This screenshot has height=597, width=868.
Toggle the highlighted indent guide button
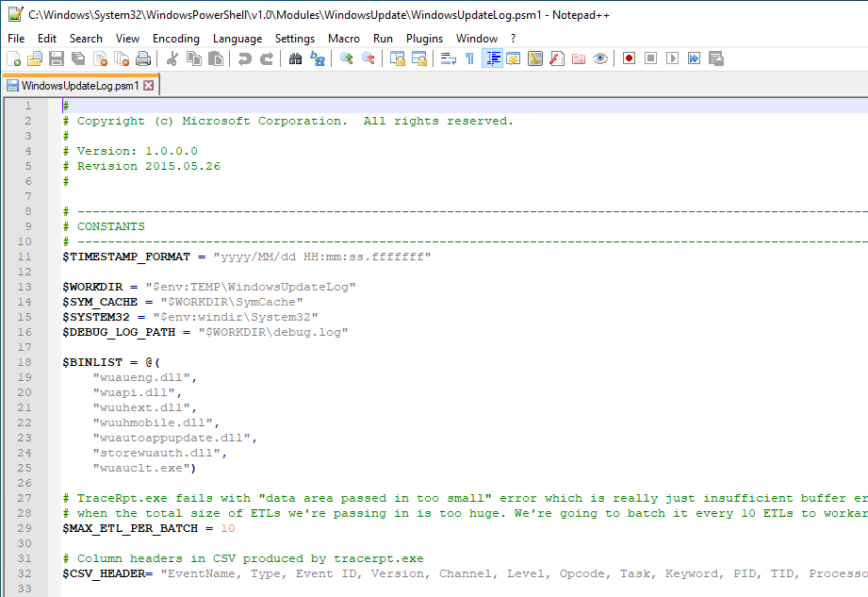click(x=492, y=58)
